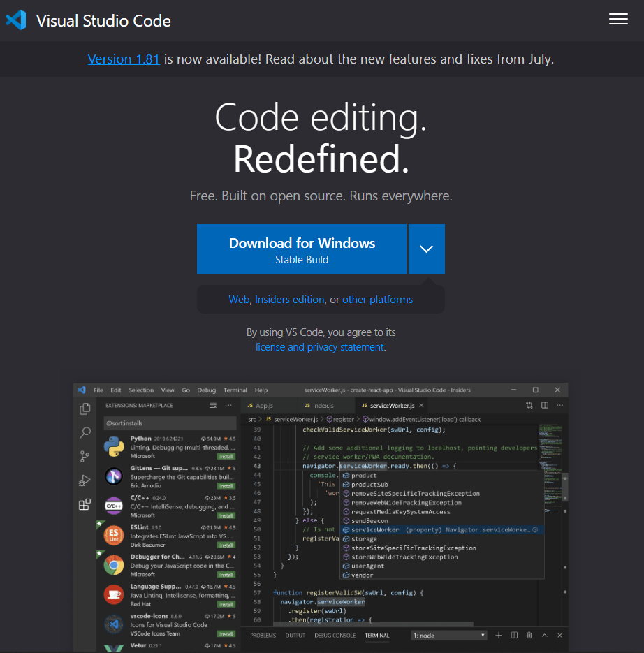Switch to the PROBLEMS panel tab
Image resolution: width=644 pixels, height=653 pixels.
(263, 636)
